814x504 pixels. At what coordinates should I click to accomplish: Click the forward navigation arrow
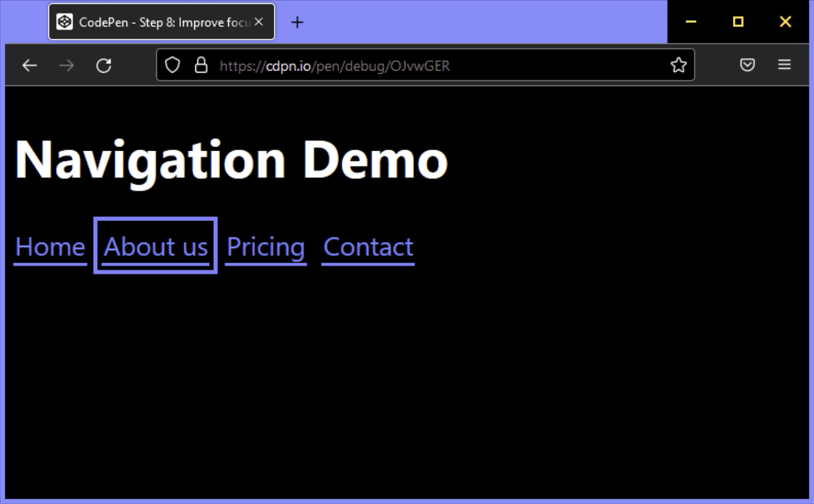66,65
